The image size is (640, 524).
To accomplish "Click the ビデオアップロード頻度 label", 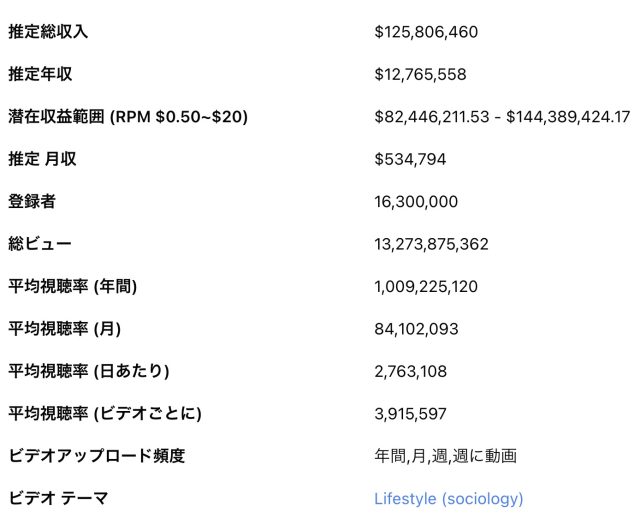I will pyautogui.click(x=97, y=456).
